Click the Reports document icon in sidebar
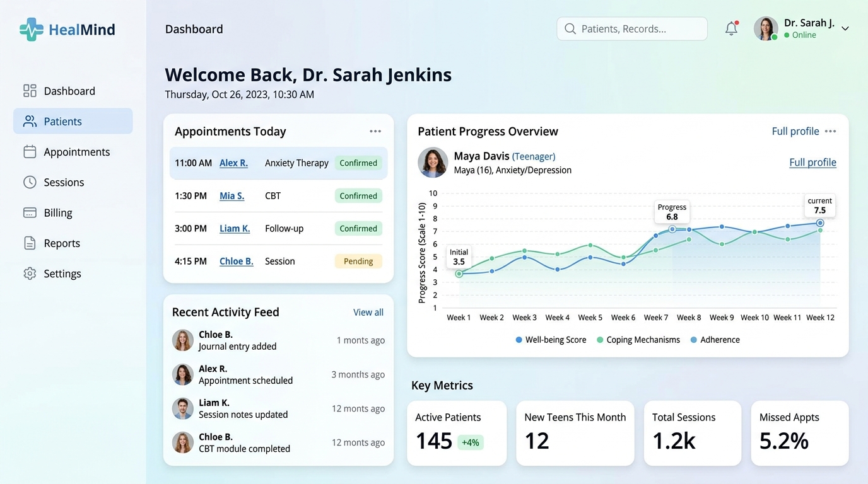868x484 pixels. pyautogui.click(x=30, y=243)
